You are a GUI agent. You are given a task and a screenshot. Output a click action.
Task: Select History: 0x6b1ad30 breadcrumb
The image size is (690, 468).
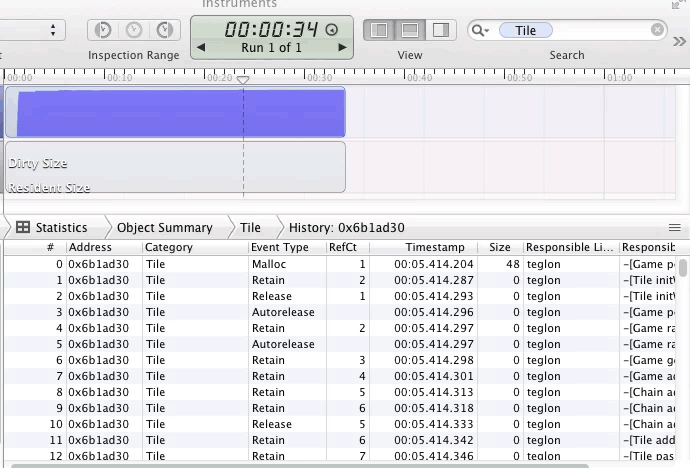[x=346, y=227]
